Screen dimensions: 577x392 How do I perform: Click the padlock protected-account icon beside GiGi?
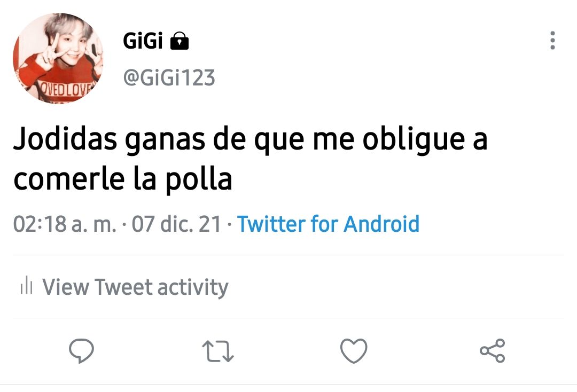(x=179, y=41)
